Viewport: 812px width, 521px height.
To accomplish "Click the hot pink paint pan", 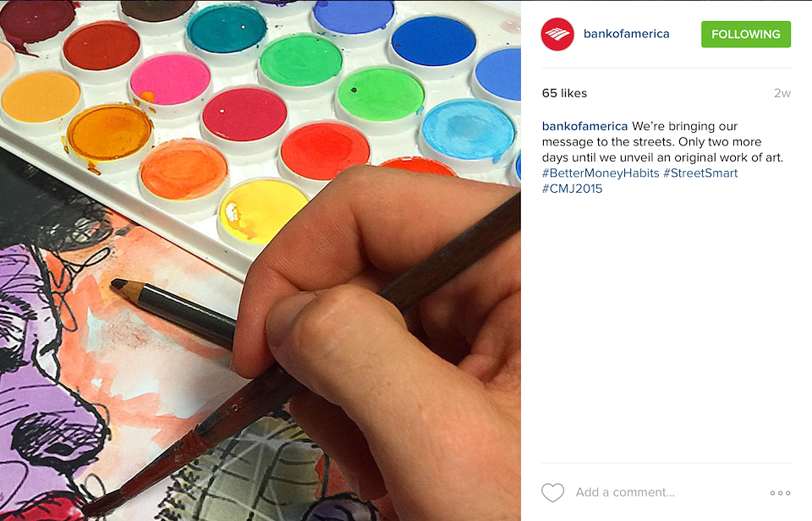I will tap(170, 80).
